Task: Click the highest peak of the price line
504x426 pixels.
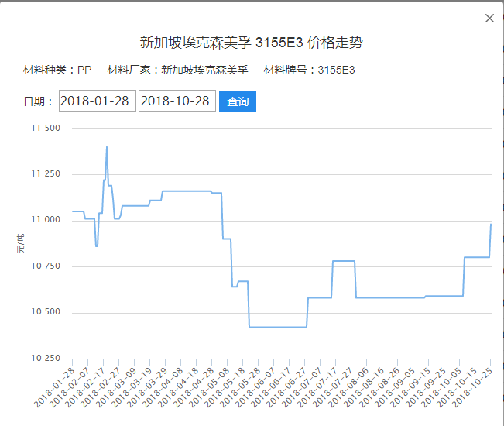Action: click(107, 146)
